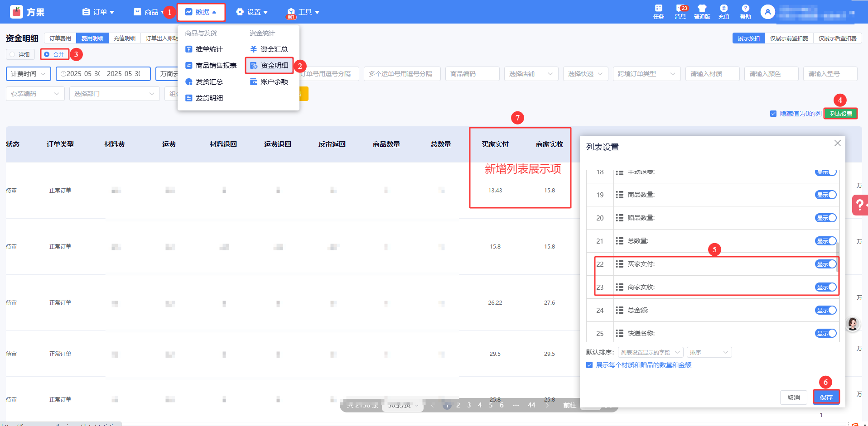This screenshot has width=868, height=426.
Task: Expand the 选择店铺 dropdown
Action: [x=530, y=74]
